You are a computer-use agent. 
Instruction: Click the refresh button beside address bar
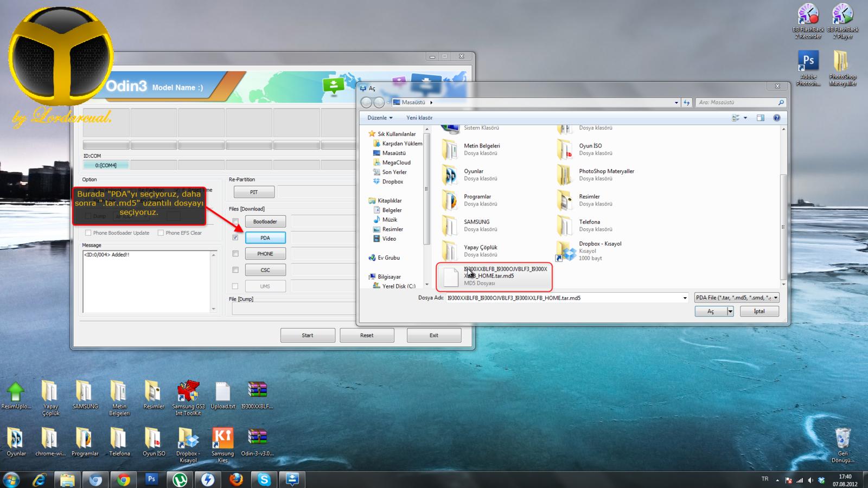click(x=687, y=102)
